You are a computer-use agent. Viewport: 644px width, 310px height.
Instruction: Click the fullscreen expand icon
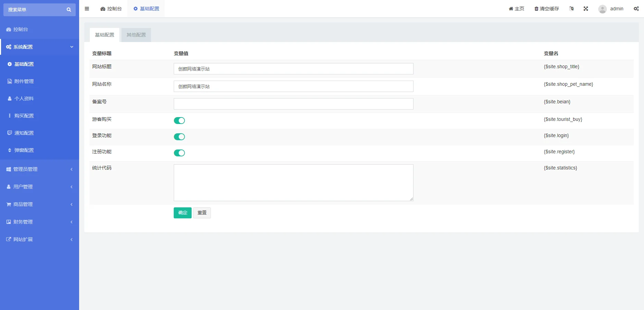click(x=586, y=9)
